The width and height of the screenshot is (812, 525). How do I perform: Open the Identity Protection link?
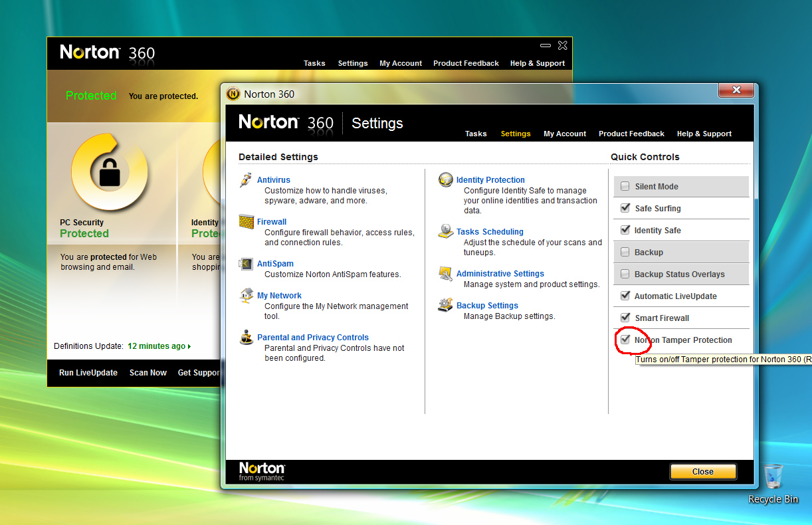(490, 180)
